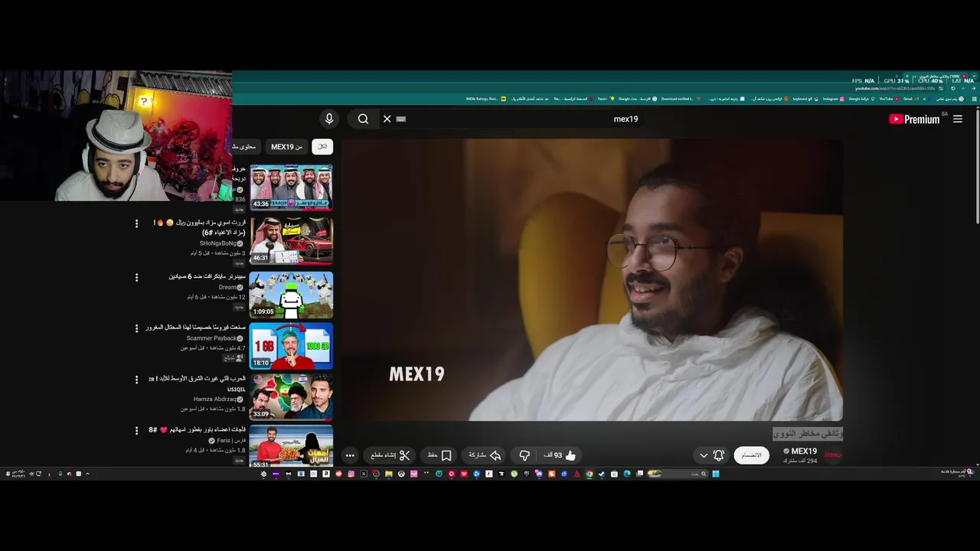Image resolution: width=980 pixels, height=551 pixels.
Task: Reload the page with browser refresh icon
Action: pos(953,89)
